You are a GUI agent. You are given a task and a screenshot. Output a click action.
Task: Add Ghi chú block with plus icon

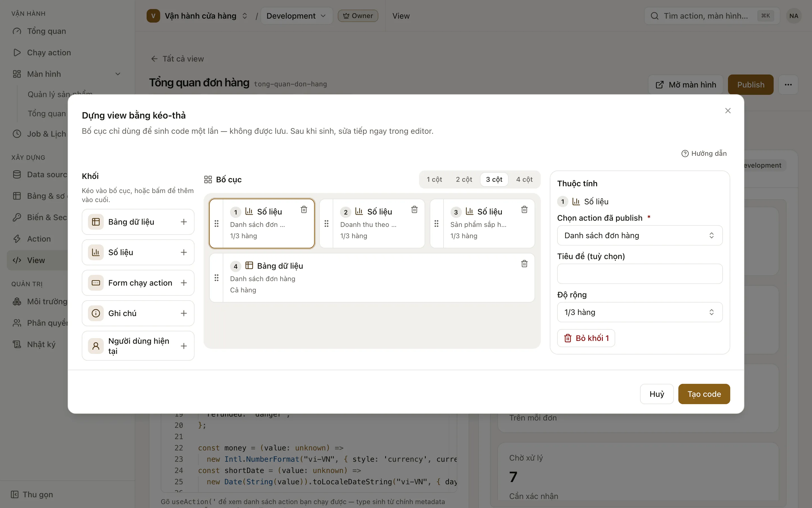[x=184, y=313]
